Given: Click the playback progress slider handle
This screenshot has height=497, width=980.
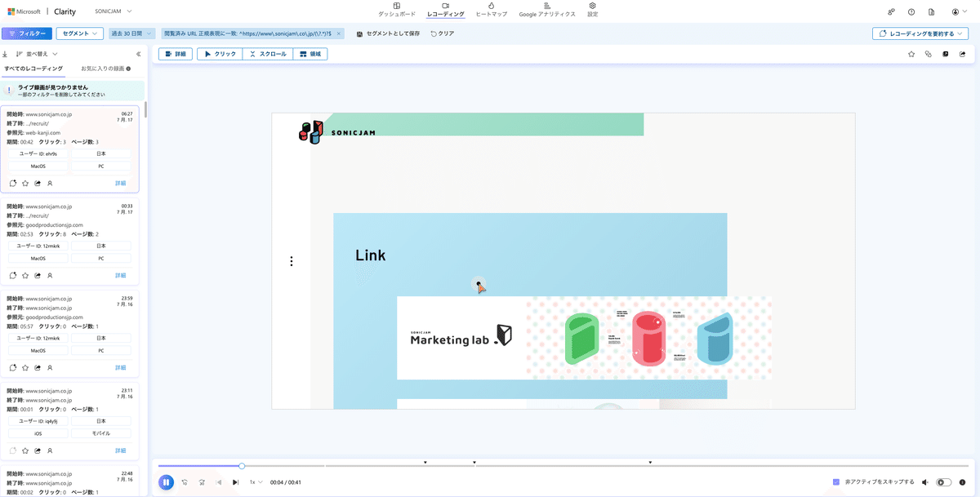Looking at the screenshot, I should 242,466.
